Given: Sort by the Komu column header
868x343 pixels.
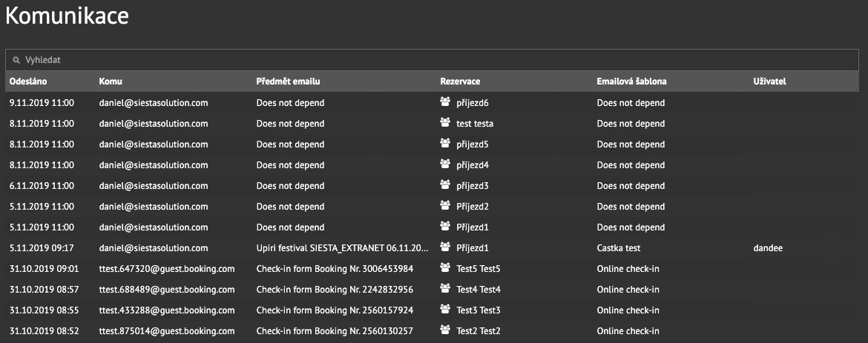Looking at the screenshot, I should click(x=111, y=81).
